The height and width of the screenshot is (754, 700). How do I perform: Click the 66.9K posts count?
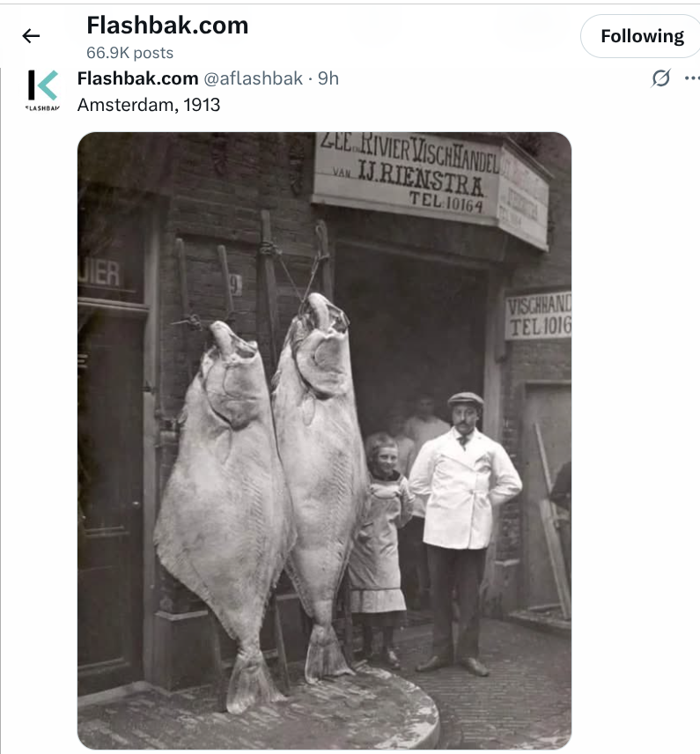129,53
